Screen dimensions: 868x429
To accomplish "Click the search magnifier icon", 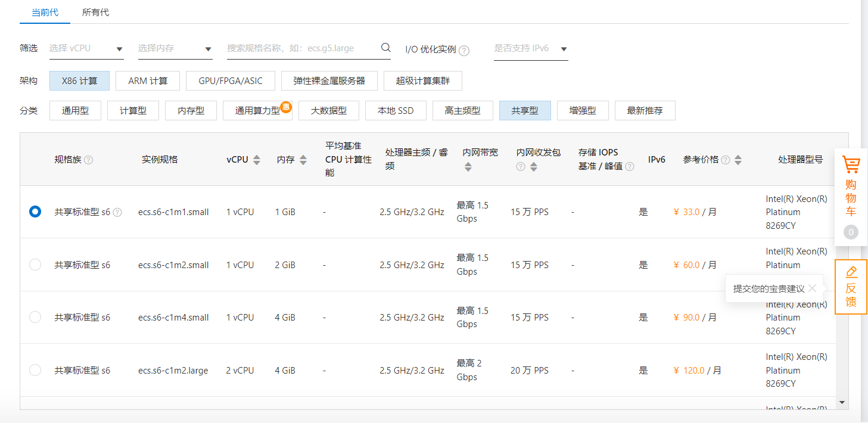I will pos(385,48).
